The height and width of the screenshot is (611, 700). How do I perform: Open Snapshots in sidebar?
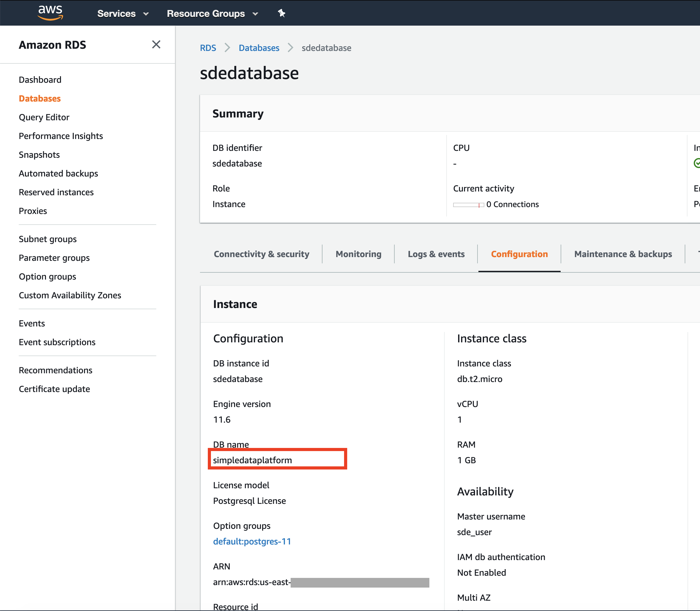pos(39,155)
